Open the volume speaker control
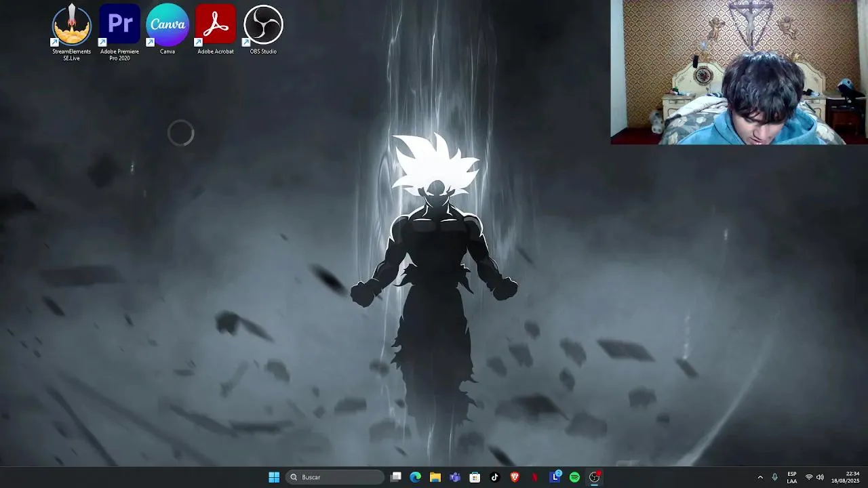 click(x=820, y=477)
